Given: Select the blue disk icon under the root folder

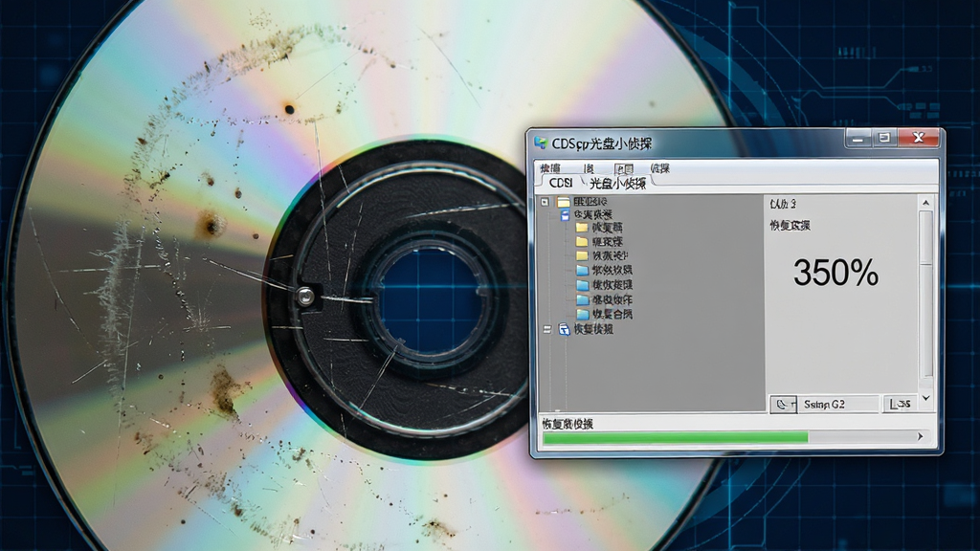Looking at the screenshot, I should coord(565,215).
